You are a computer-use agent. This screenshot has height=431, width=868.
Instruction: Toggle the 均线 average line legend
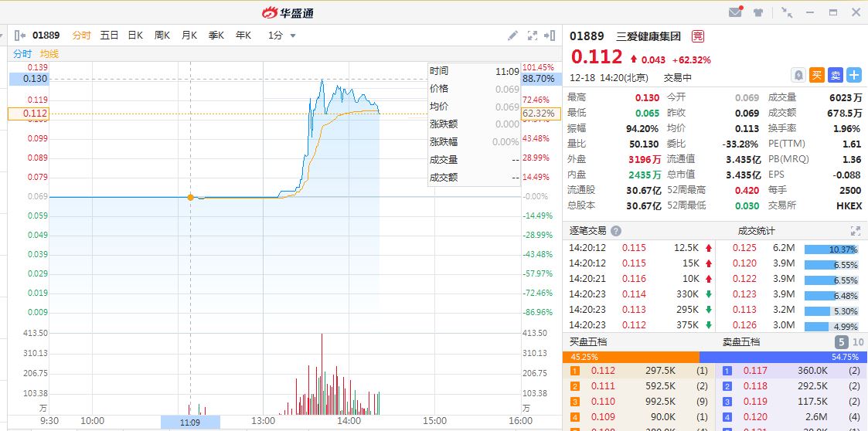(x=49, y=54)
